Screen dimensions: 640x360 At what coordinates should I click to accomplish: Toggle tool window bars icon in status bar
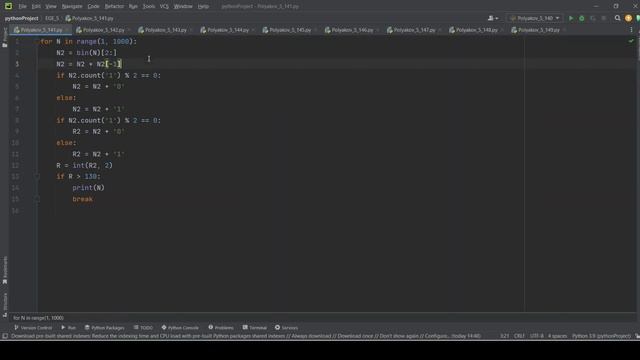pyautogui.click(x=5, y=336)
